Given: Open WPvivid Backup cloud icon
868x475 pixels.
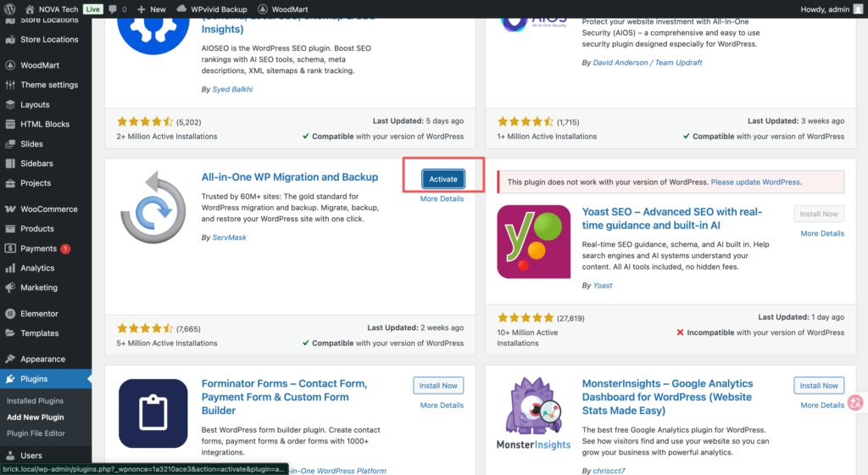Looking at the screenshot, I should (181, 8).
